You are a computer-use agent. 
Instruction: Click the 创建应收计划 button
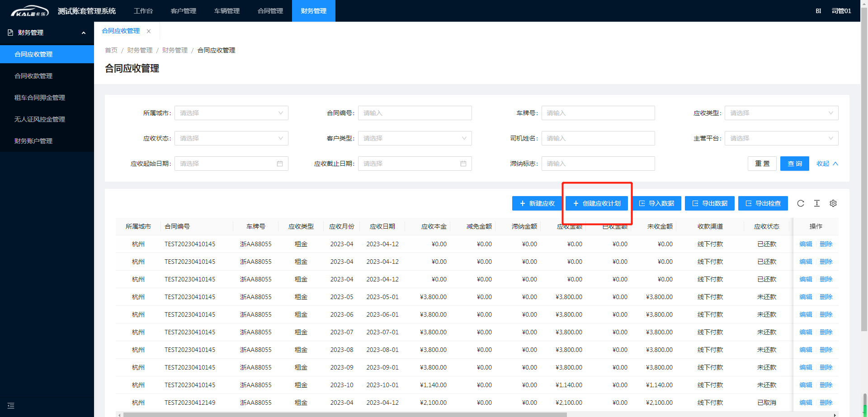coord(597,203)
